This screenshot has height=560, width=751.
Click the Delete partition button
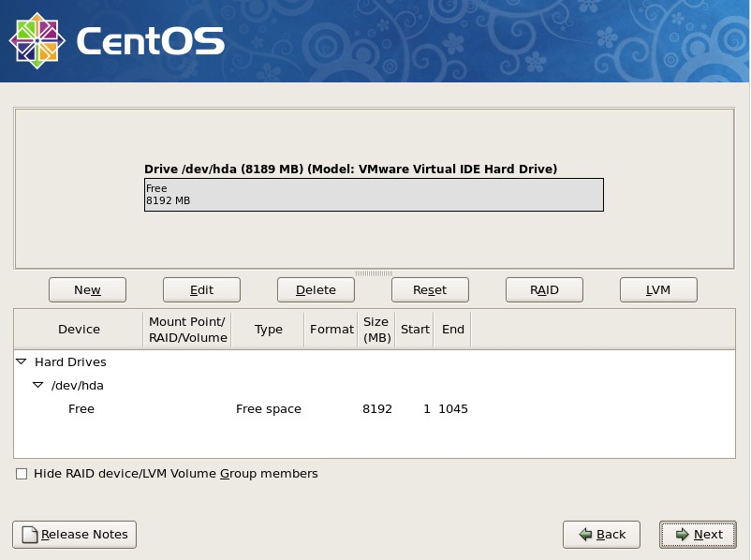coord(316,290)
